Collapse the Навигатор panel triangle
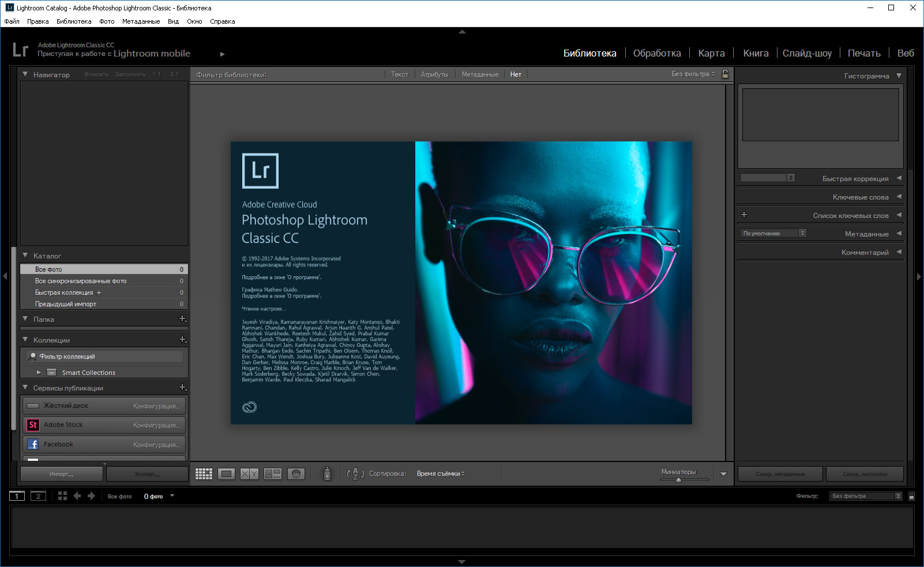 [x=25, y=74]
